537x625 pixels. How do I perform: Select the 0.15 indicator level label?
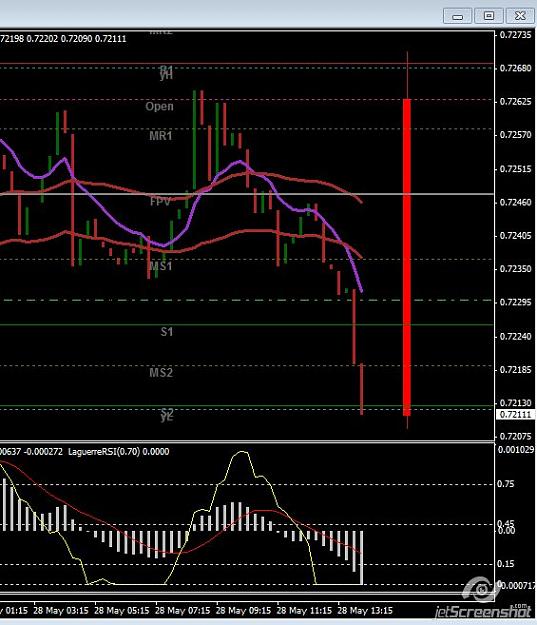tap(505, 564)
